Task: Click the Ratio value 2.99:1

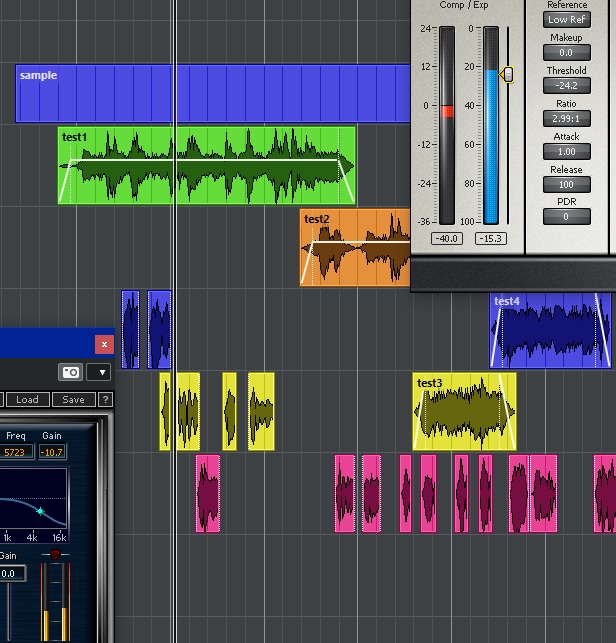Action: tap(567, 119)
